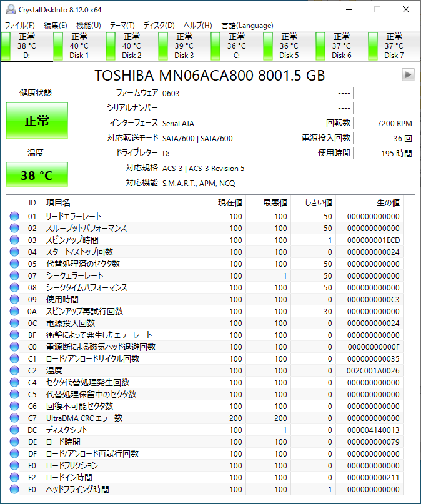Click status circle for BF 衝撃によって発生したエラーレート
The width and height of the screenshot is (421, 504).
(x=14, y=335)
